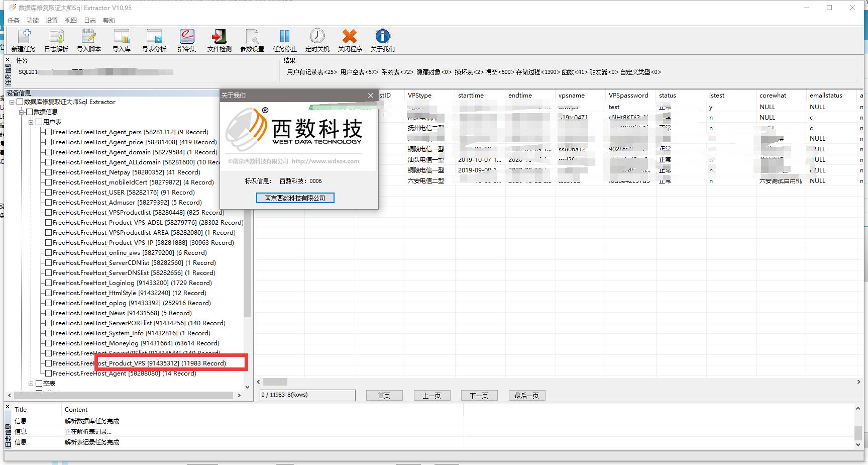Click the data grid horizontal scrollbar thumb
The width and height of the screenshot is (868, 465).
tap(274, 382)
